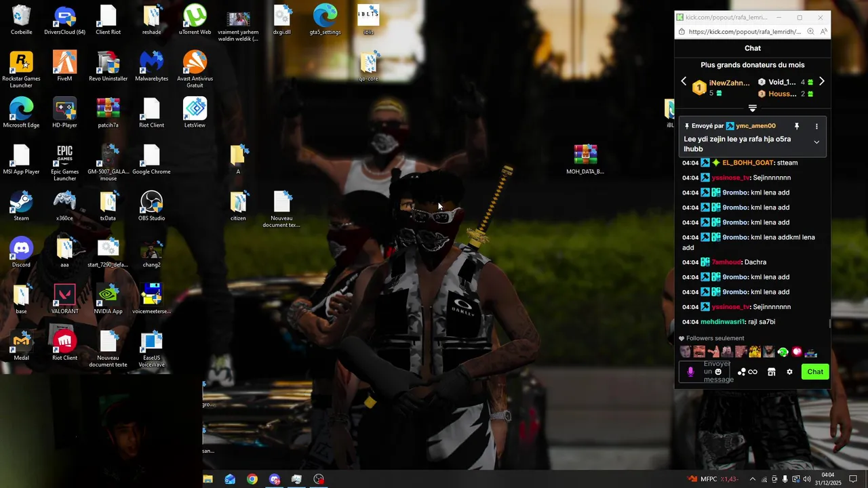Viewport: 868px width, 488px height.
Task: Insert the yellow fire Pikachu emote
Action: click(755, 352)
